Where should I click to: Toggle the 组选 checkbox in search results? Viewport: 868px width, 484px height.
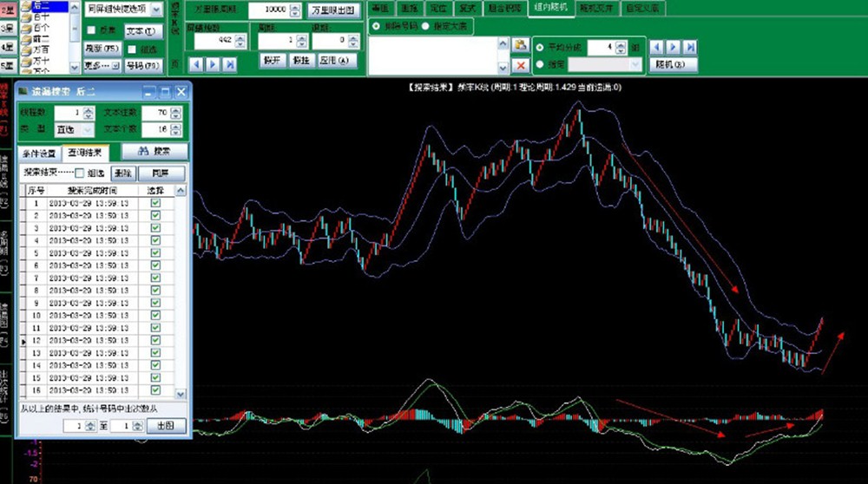pos(81,173)
